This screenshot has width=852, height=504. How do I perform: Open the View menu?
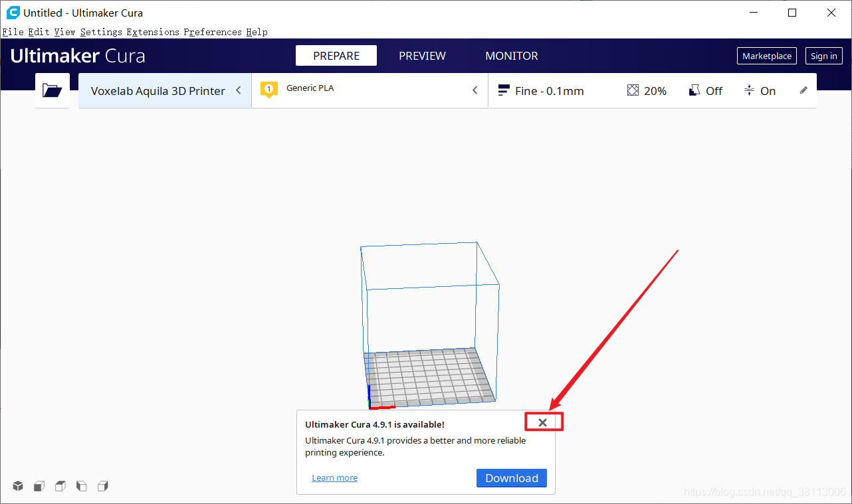coord(64,32)
